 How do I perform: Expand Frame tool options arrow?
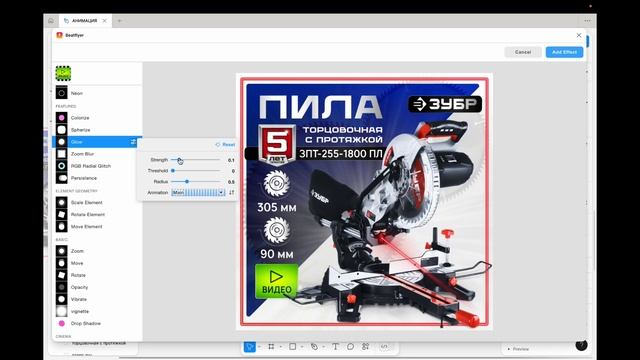[281, 347]
